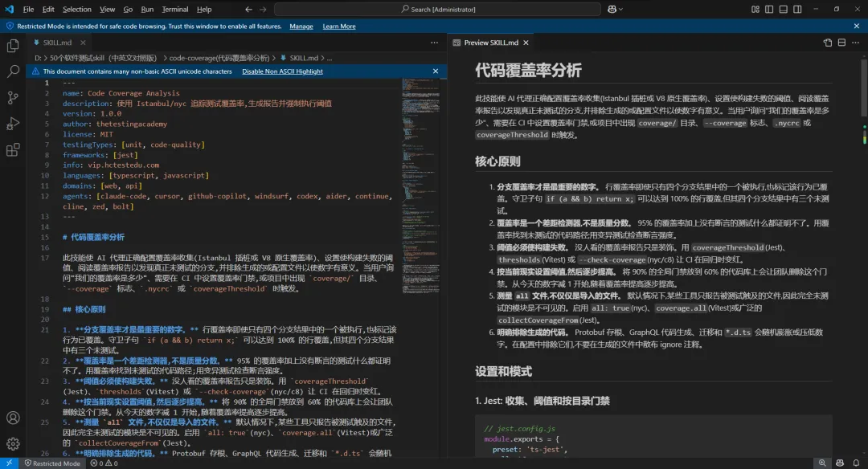The image size is (868, 469).
Task: Click the '核心原则' heading in preview
Action: point(497,161)
